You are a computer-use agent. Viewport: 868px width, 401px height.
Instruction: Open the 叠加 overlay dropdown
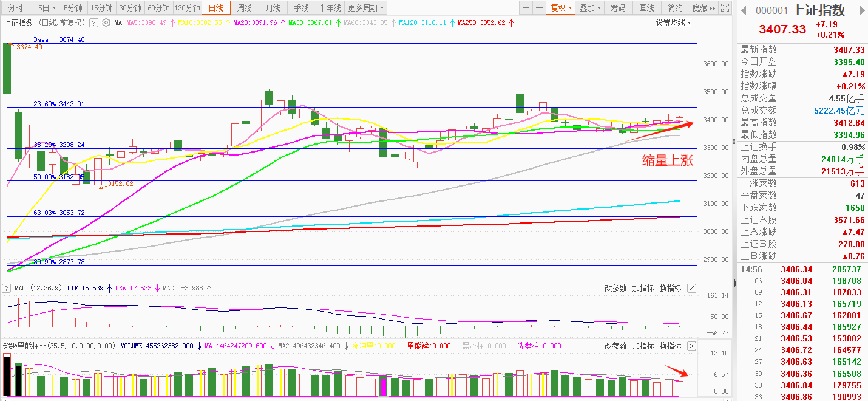click(x=589, y=8)
